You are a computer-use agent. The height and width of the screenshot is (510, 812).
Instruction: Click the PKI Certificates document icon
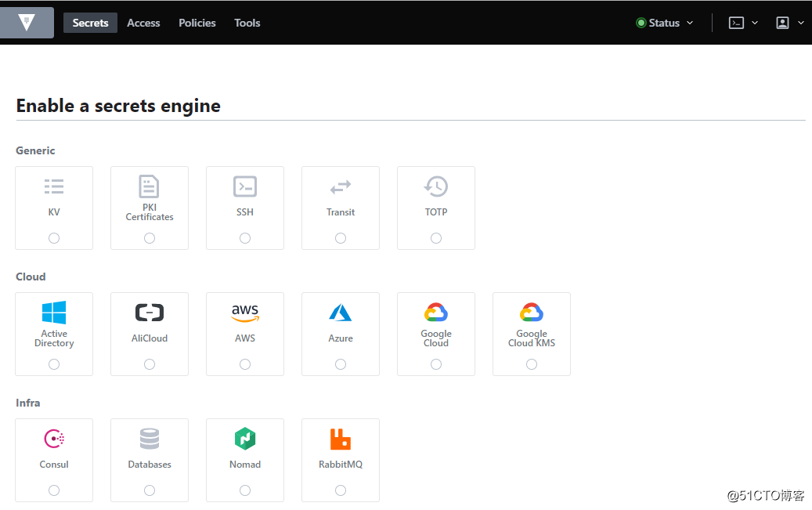pyautogui.click(x=149, y=186)
